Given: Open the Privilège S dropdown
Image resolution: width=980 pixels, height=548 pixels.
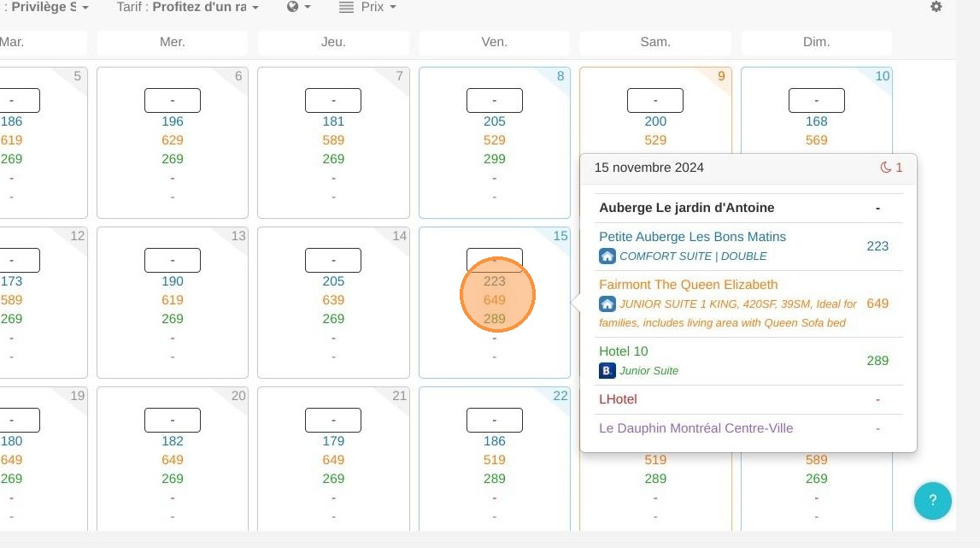Looking at the screenshot, I should point(45,7).
